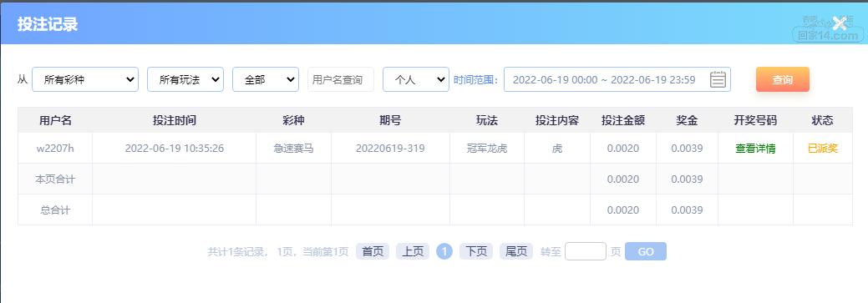Click the 投注时间 column header
The width and height of the screenshot is (868, 303).
175,120
